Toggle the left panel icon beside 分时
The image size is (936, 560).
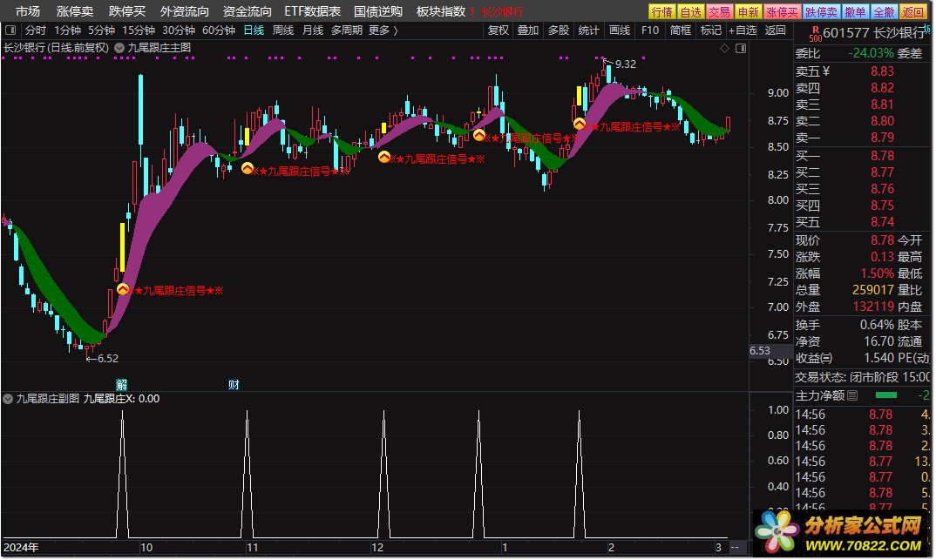click(x=10, y=30)
